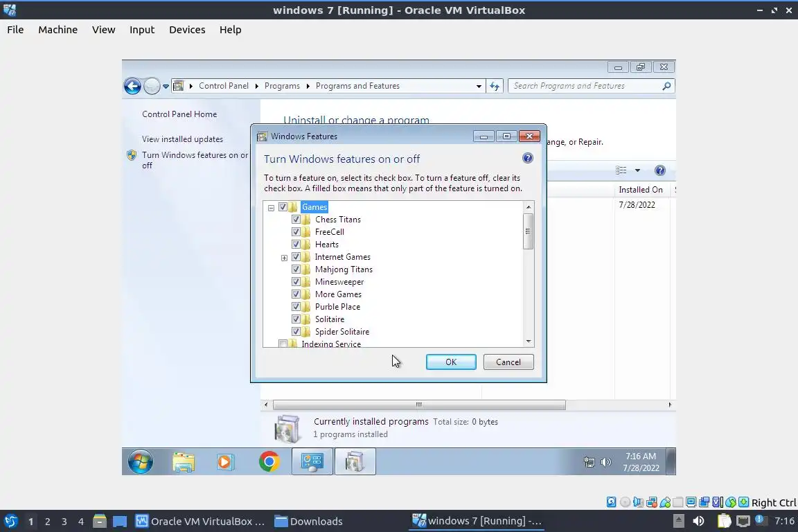The image size is (798, 532).
Task: Click the Back arrow in Control Panel
Action: 132,86
